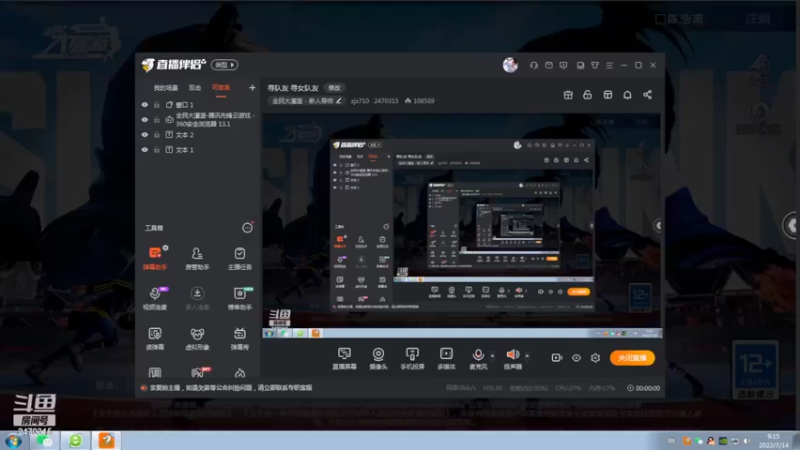
Task: Toggle visibility of the 360安全浏览器 source
Action: (x=145, y=119)
